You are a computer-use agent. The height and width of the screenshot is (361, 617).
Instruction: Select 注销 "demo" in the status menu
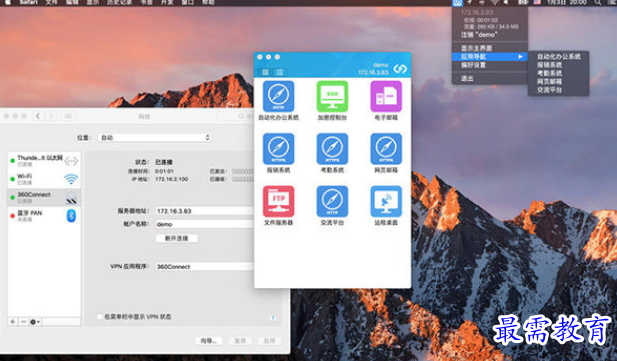[x=479, y=35]
